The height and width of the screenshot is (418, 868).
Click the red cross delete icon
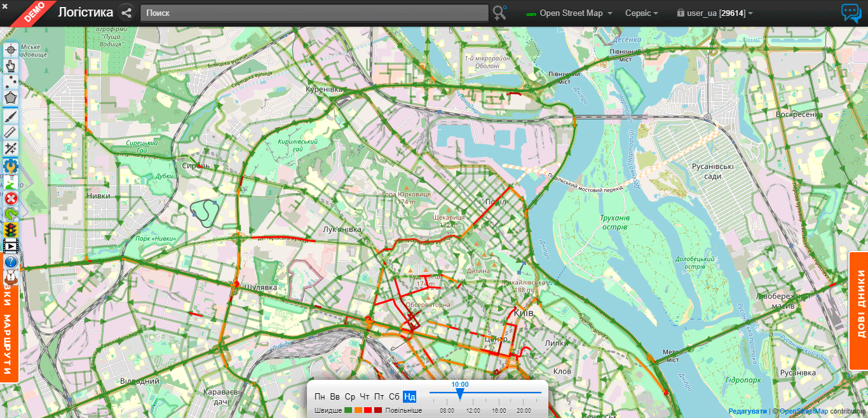point(11,198)
